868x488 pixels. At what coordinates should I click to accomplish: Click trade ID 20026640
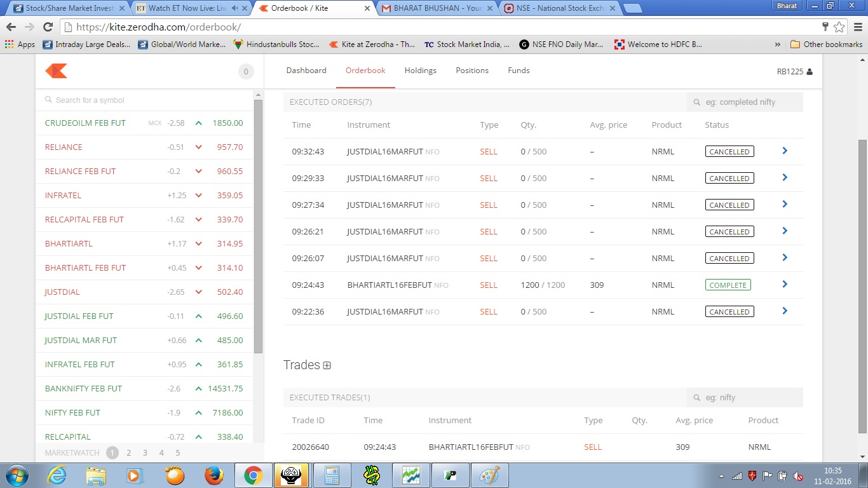pos(311,447)
